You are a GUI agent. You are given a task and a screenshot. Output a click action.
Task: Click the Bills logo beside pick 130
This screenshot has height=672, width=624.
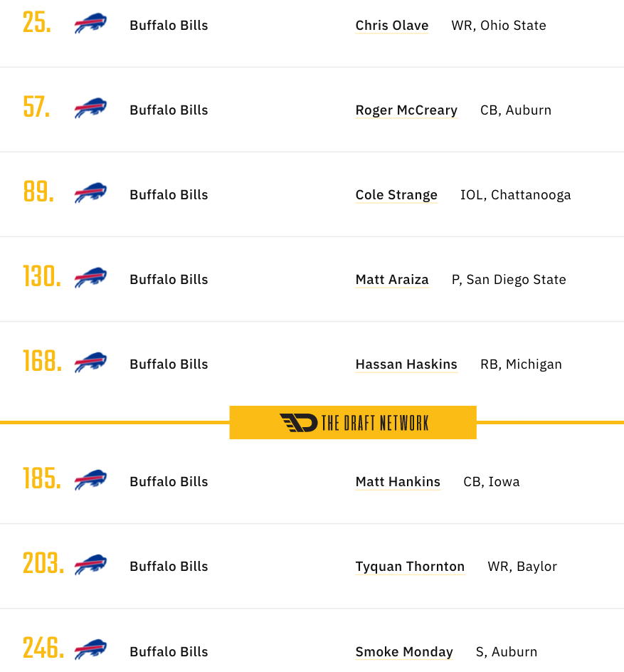pyautogui.click(x=90, y=278)
